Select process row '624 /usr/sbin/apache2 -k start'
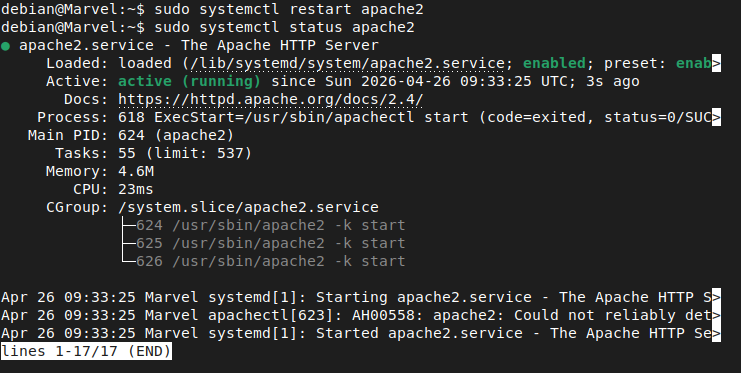Screen dimensions: 741x373 (270, 226)
